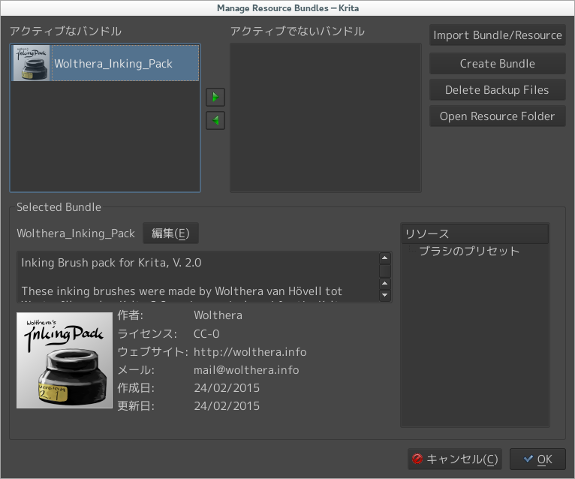
Task: Click the description scrollbar handle
Action: [385, 271]
